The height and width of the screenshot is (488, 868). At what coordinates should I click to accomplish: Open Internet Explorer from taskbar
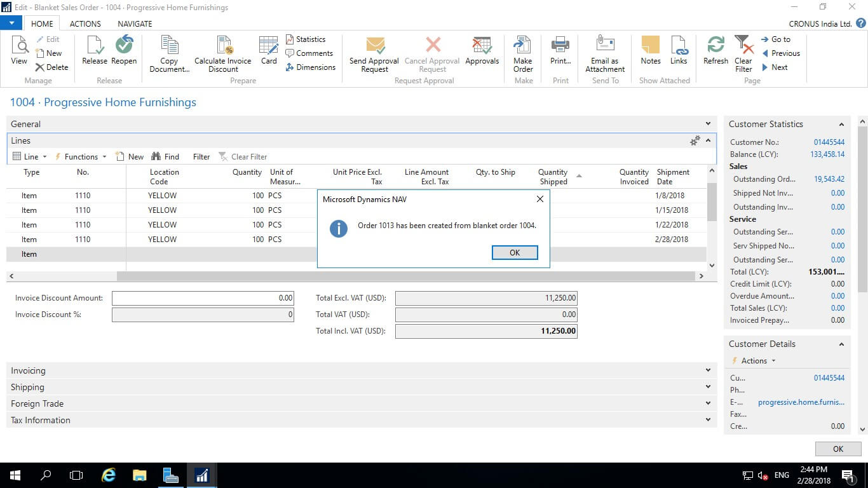click(x=109, y=475)
